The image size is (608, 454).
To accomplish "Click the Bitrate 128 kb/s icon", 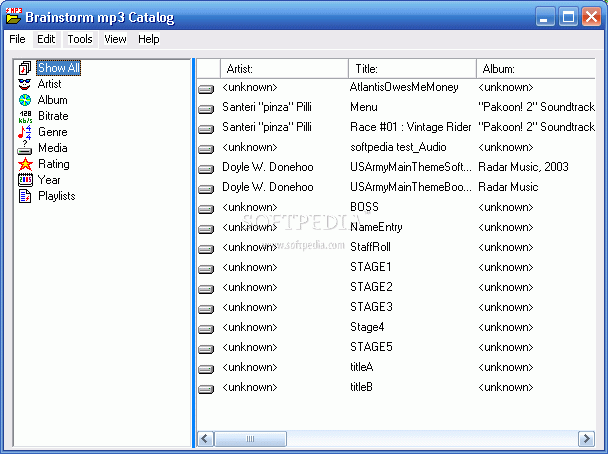I will [x=25, y=116].
